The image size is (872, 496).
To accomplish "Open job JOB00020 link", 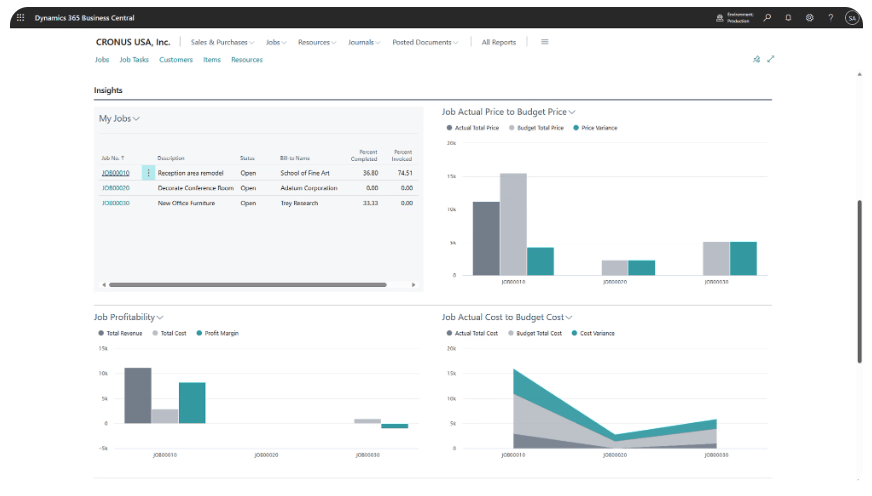I will 116,188.
